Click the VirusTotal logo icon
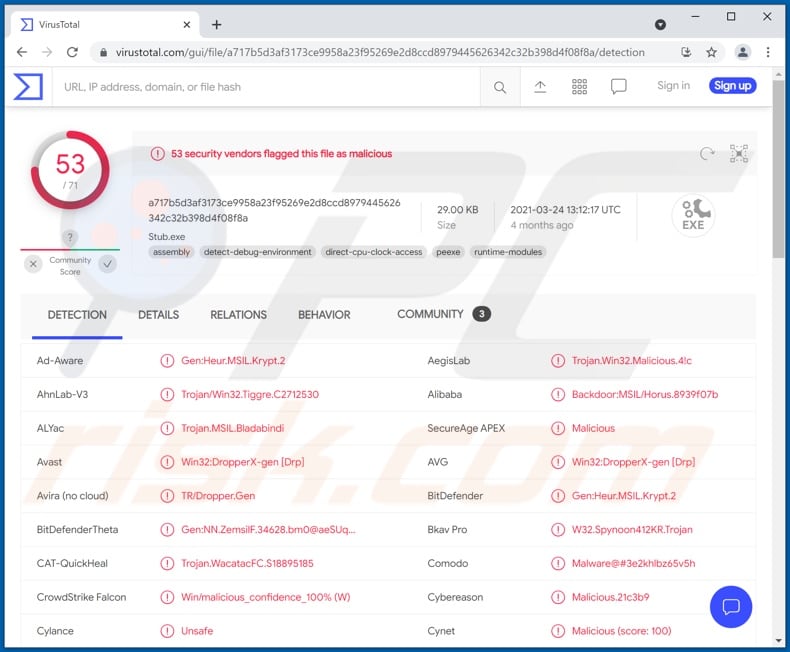 click(28, 86)
